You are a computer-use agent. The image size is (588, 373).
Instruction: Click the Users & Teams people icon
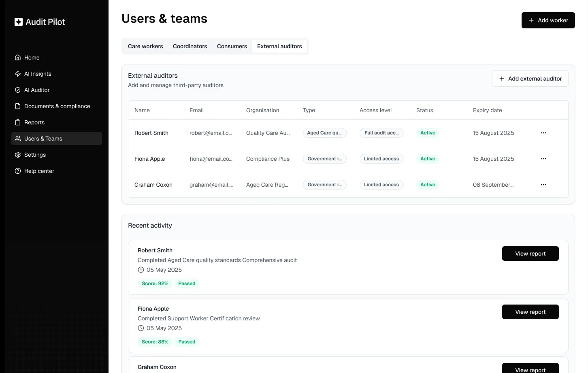click(18, 139)
